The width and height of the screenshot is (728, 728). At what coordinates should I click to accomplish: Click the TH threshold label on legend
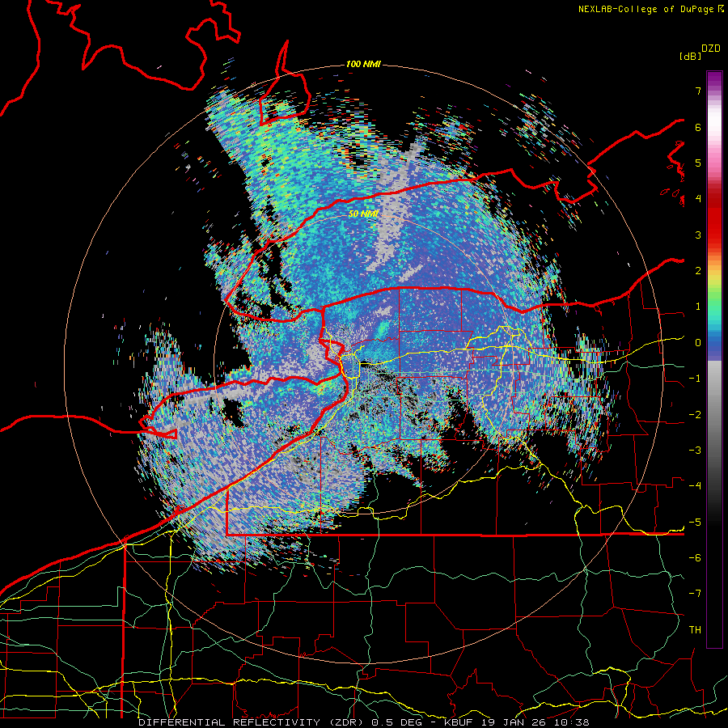tap(695, 630)
